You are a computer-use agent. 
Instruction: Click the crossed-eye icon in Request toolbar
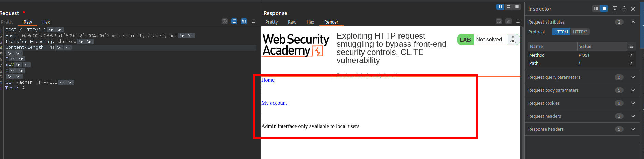coord(225,21)
